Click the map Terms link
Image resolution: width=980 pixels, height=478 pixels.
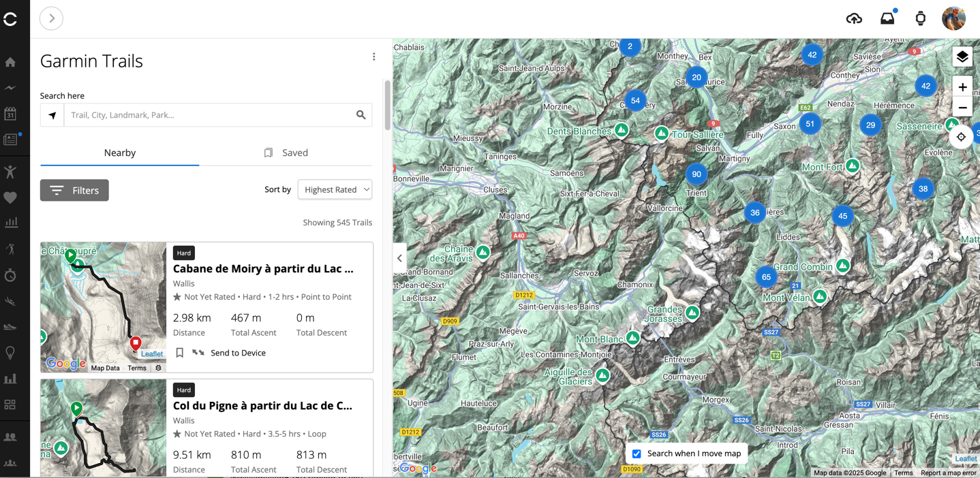pos(903,473)
